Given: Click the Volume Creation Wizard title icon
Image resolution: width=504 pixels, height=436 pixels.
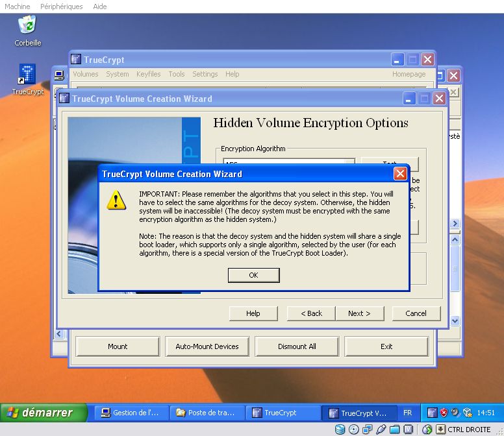Looking at the screenshot, I should pyautogui.click(x=64, y=98).
